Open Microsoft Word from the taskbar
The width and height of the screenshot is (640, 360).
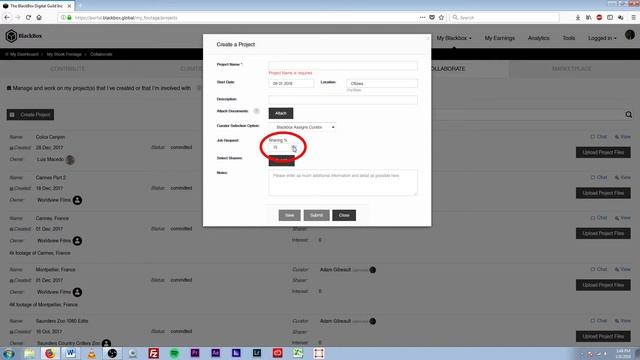(71, 353)
